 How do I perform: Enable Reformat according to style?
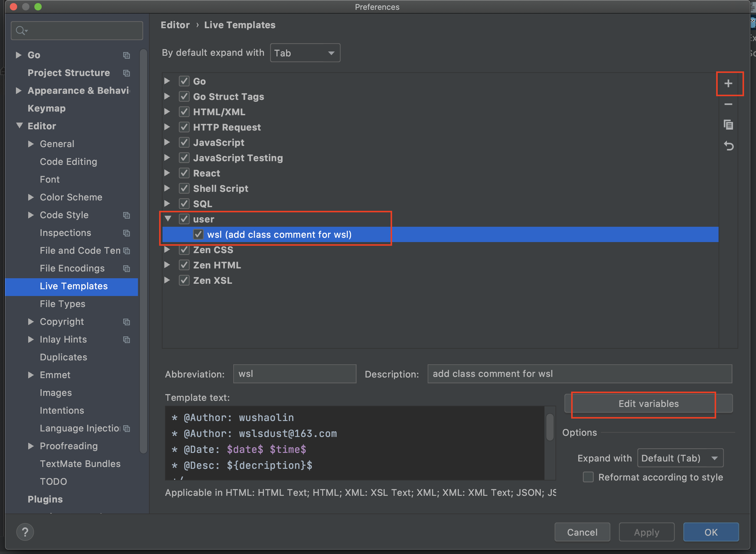[588, 477]
